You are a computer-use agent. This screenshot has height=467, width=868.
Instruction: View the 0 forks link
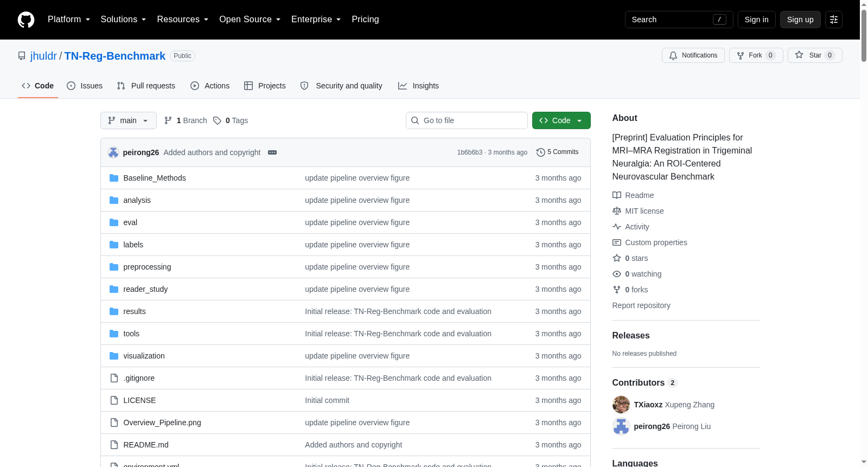[630, 290]
